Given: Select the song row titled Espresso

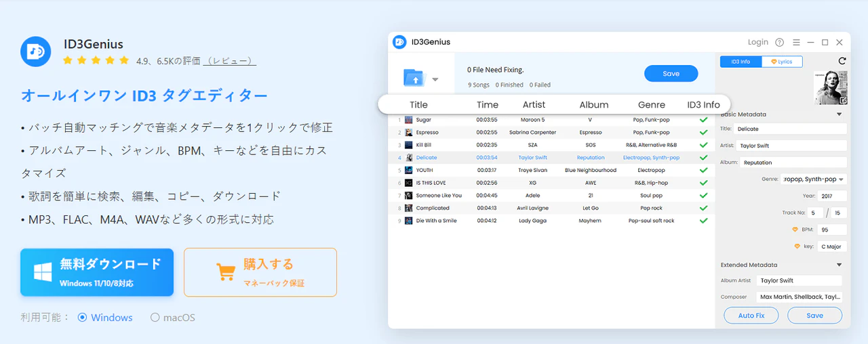Looking at the screenshot, I should coord(553,132).
